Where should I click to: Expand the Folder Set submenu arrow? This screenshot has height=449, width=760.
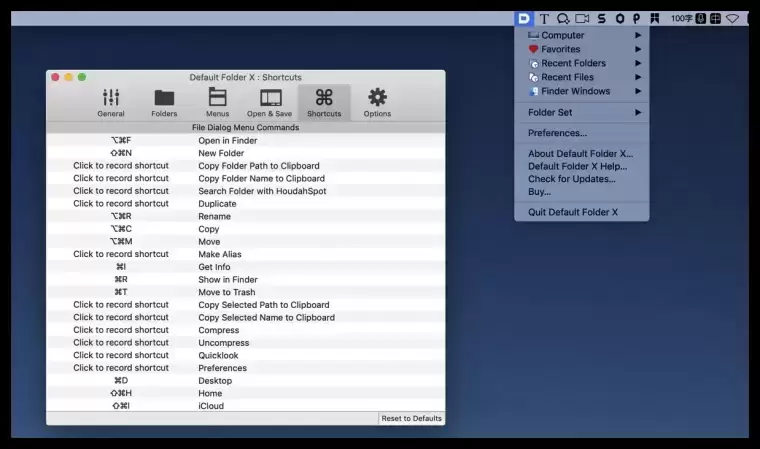[638, 112]
